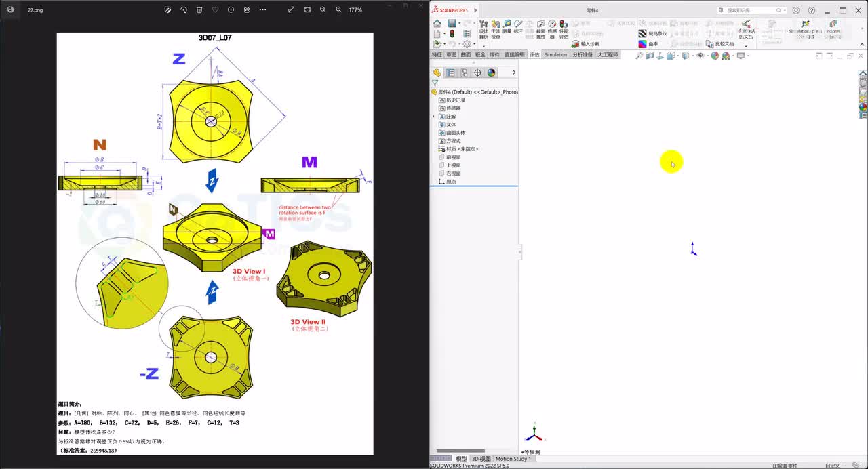Expand the SolidWorks main menu arrow

pos(475,10)
